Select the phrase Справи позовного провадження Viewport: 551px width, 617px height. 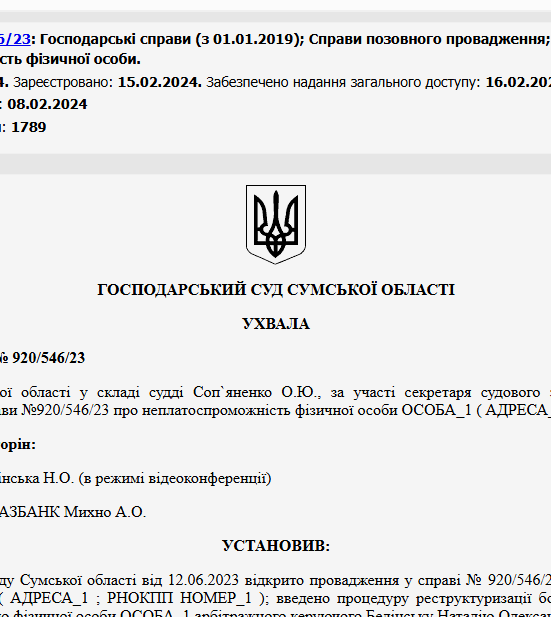point(427,39)
